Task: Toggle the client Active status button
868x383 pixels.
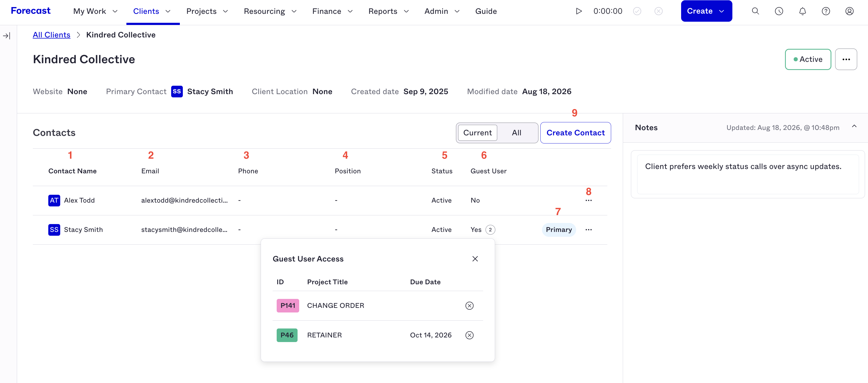Action: pos(808,59)
